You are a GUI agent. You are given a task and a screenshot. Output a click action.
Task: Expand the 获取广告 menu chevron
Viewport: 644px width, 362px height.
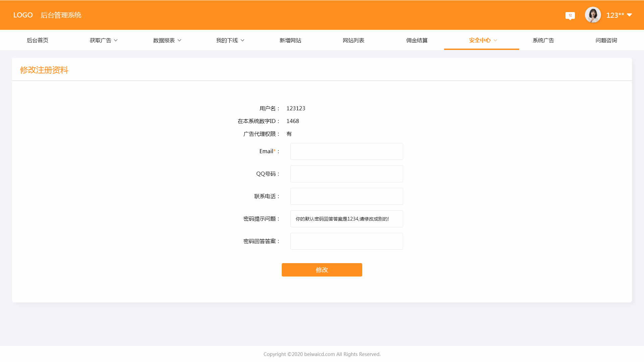pos(116,40)
